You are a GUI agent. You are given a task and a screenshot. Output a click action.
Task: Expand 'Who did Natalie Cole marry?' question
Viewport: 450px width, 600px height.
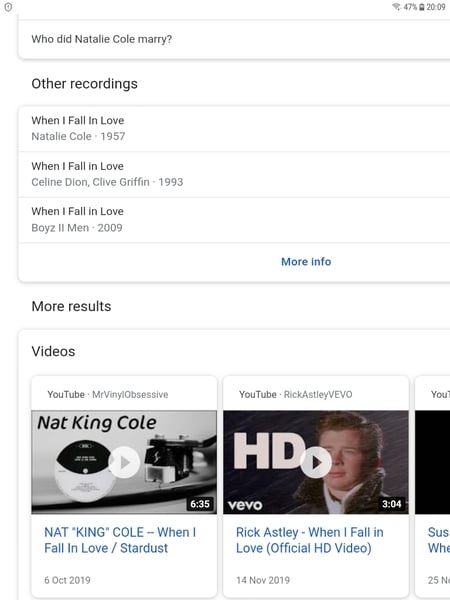(234, 39)
